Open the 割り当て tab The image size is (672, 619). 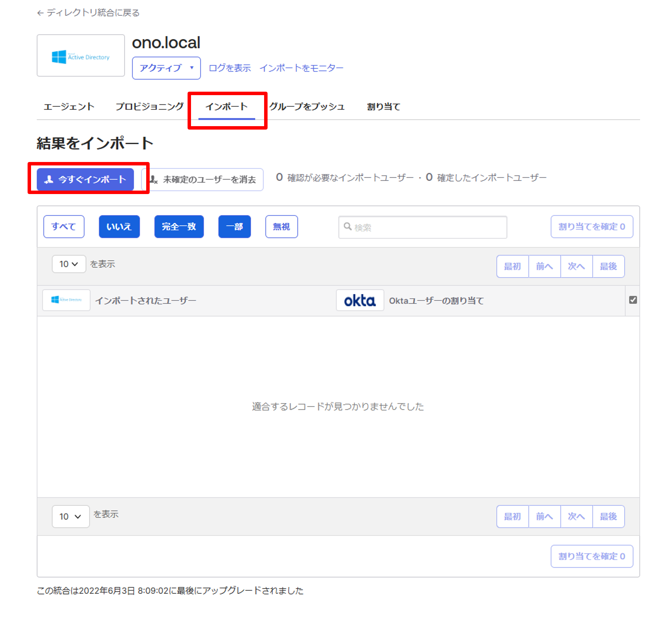[383, 107]
